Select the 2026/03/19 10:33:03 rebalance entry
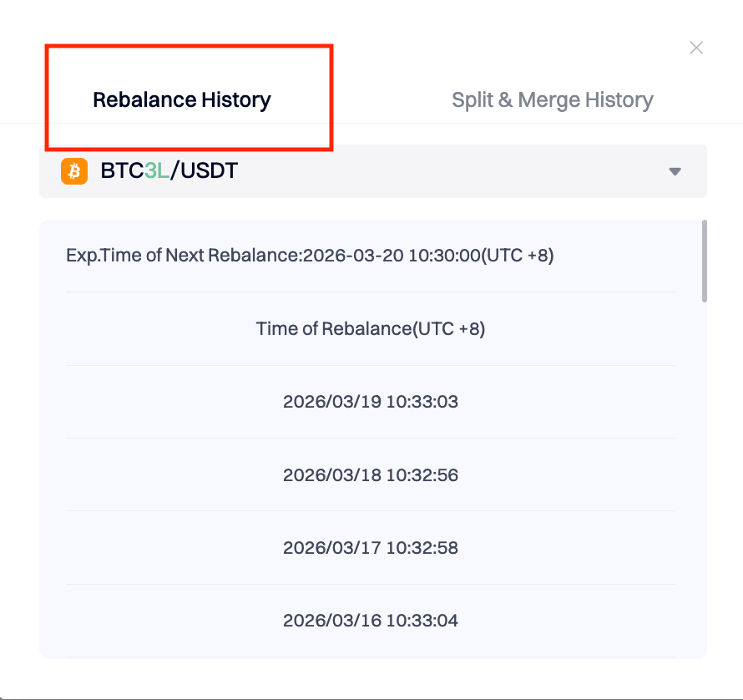 pyautogui.click(x=371, y=402)
